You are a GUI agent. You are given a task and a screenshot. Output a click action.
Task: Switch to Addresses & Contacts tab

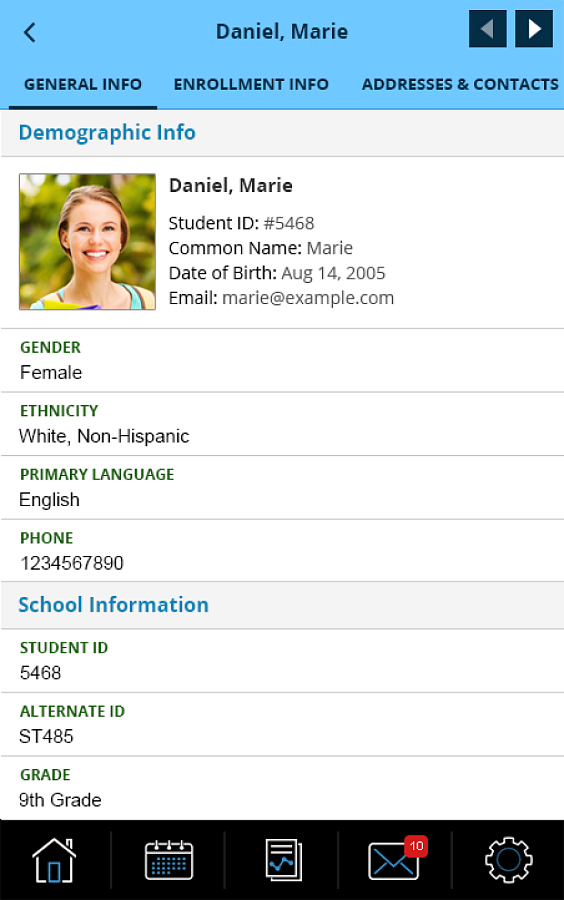[x=460, y=84]
